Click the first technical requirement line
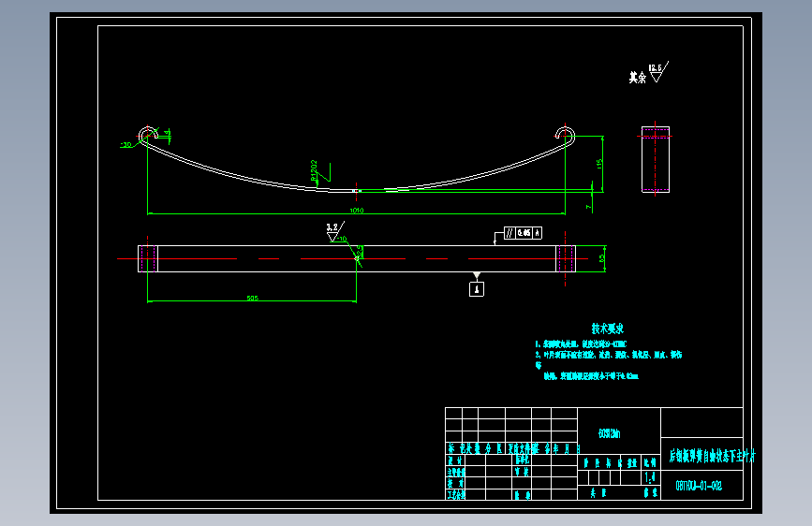 [x=581, y=343]
